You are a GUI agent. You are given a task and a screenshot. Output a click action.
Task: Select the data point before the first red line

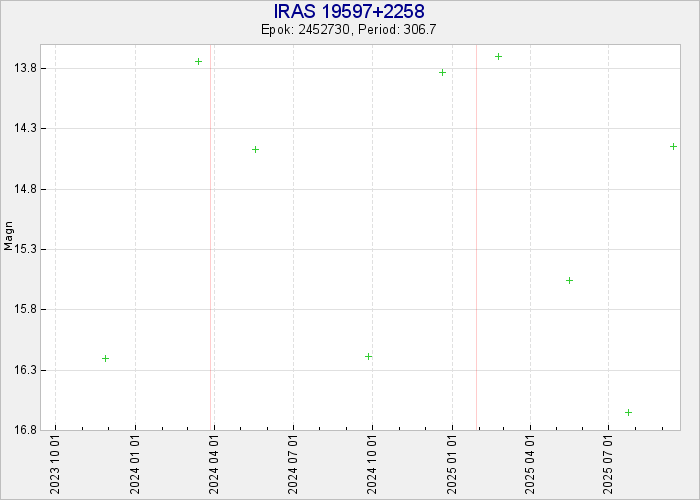199,62
